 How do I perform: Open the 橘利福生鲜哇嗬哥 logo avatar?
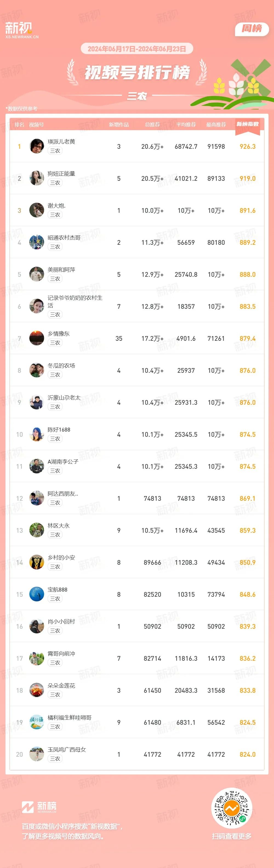[x=36, y=723]
